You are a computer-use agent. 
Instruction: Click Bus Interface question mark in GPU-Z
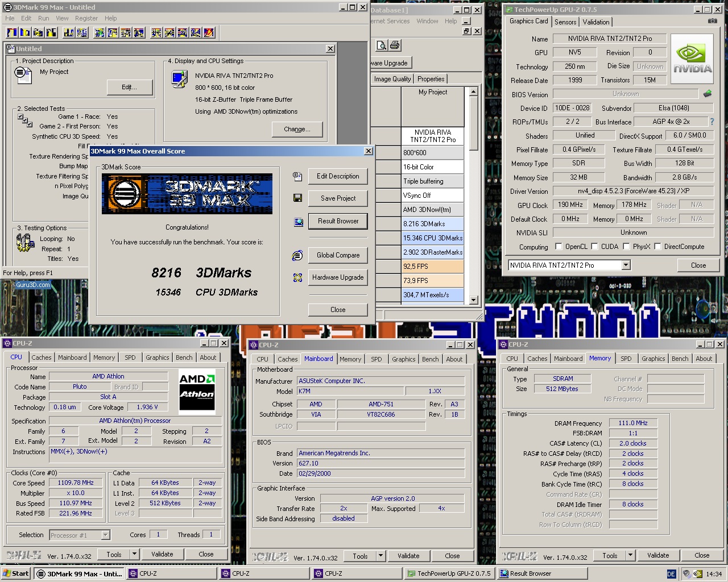click(712, 122)
